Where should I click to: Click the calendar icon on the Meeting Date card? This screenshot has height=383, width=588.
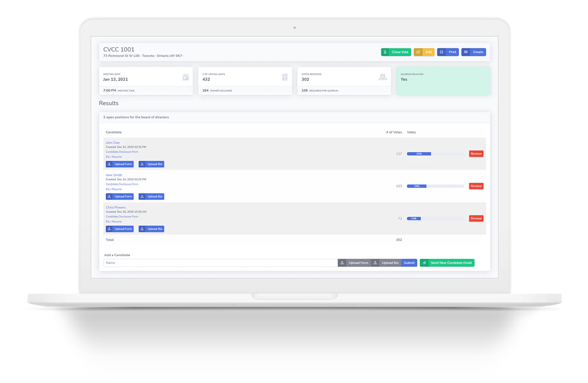point(185,77)
